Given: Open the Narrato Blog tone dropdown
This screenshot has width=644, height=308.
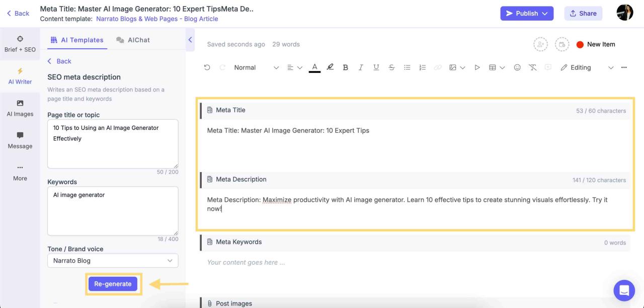Looking at the screenshot, I should coord(113,260).
